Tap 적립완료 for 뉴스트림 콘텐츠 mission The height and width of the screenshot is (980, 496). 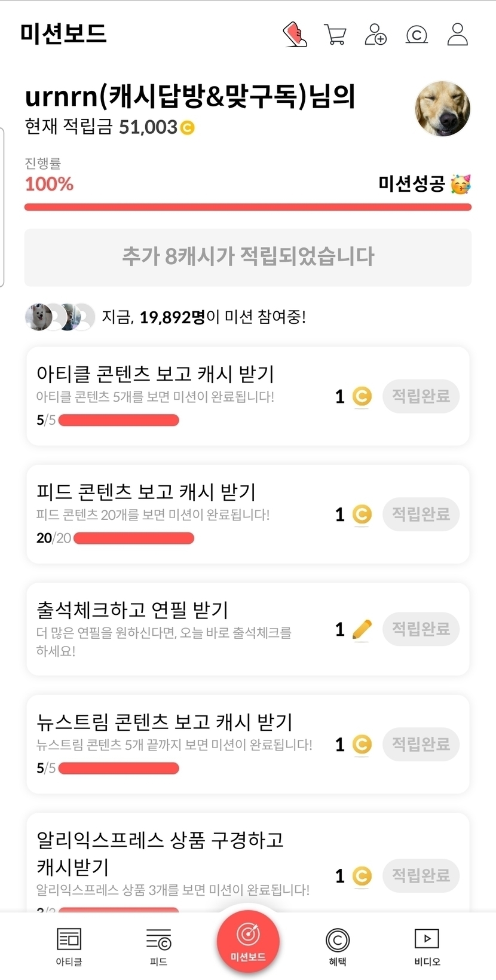421,744
